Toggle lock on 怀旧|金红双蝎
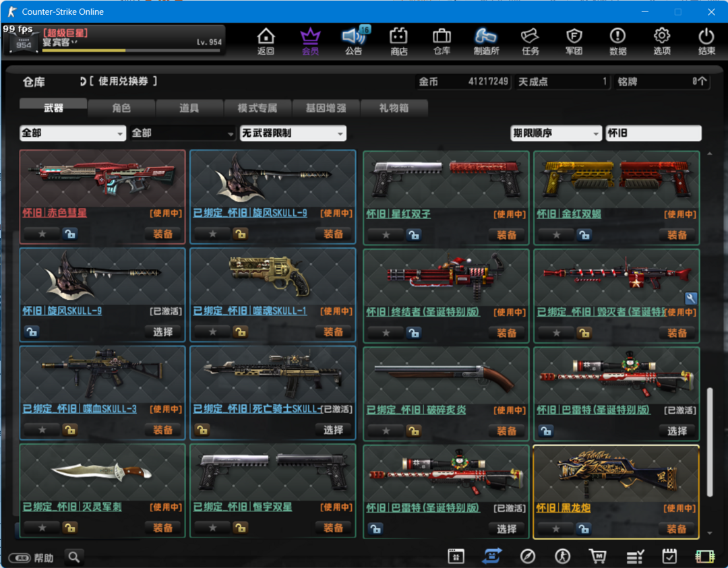 [x=584, y=235]
